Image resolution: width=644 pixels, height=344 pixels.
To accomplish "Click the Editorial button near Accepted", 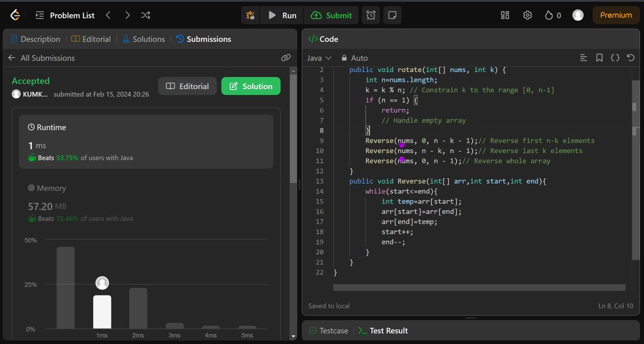I will click(x=187, y=86).
